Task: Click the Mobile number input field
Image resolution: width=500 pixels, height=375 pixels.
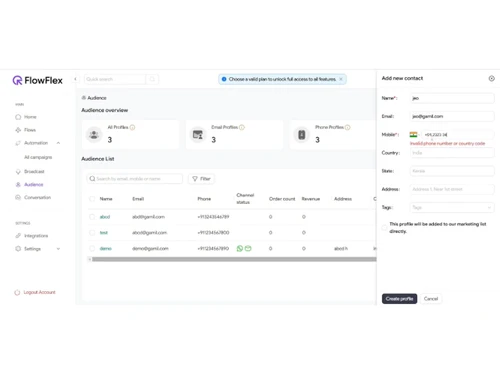Action: [x=458, y=135]
